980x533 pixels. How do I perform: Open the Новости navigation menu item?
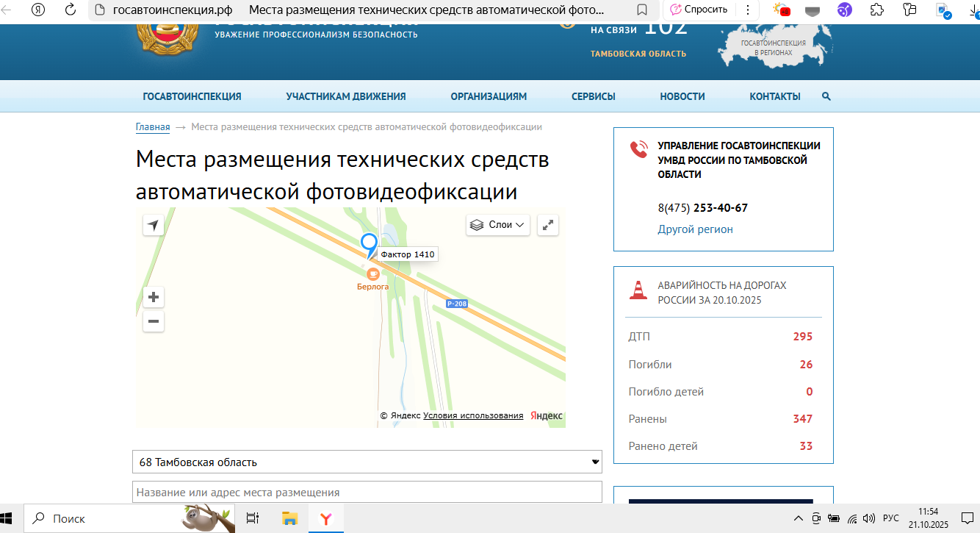point(682,96)
